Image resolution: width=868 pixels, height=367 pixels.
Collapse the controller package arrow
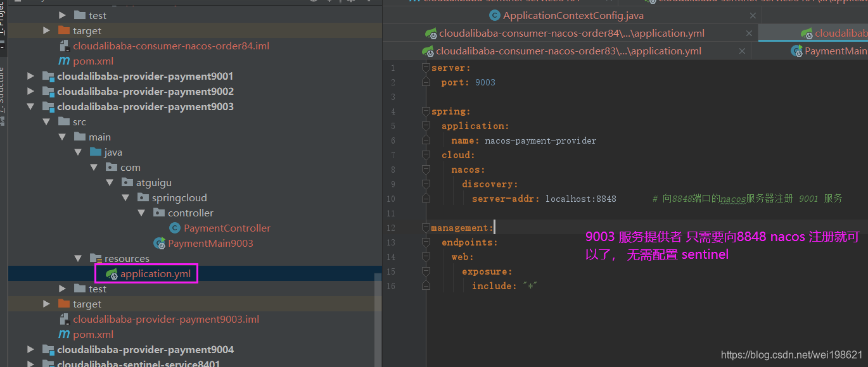click(x=142, y=213)
